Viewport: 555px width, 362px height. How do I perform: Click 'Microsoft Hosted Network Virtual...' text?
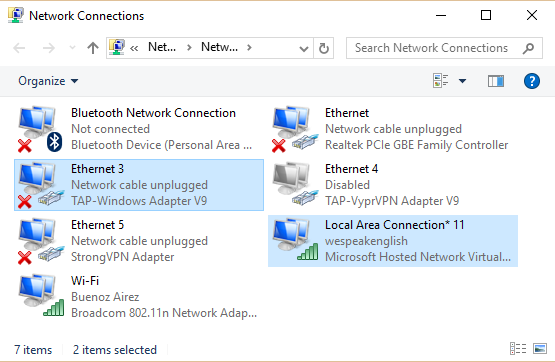pos(418,257)
